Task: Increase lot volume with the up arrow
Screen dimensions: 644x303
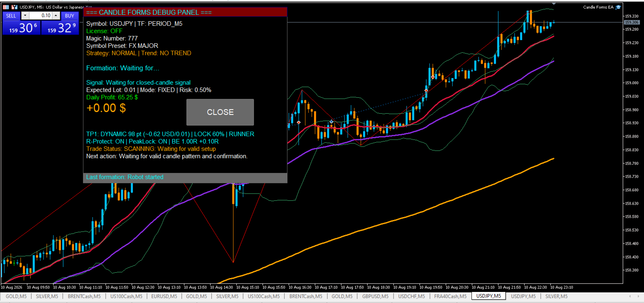Action: click(56, 16)
